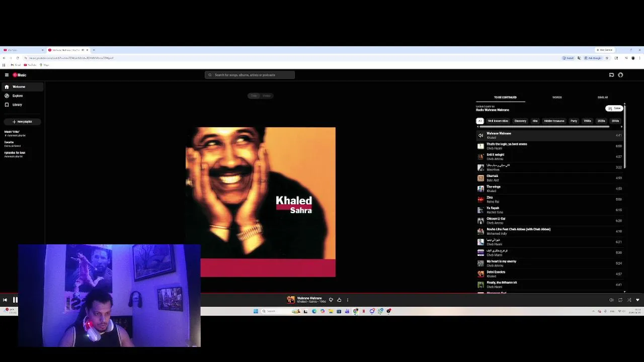Click the Khaled Sahra album cover
Viewport: 644px width, 362px height.
pos(261,202)
